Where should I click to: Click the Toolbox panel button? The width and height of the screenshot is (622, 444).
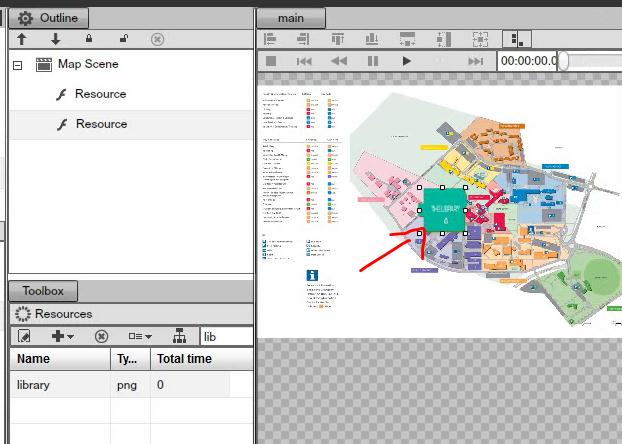(x=43, y=291)
